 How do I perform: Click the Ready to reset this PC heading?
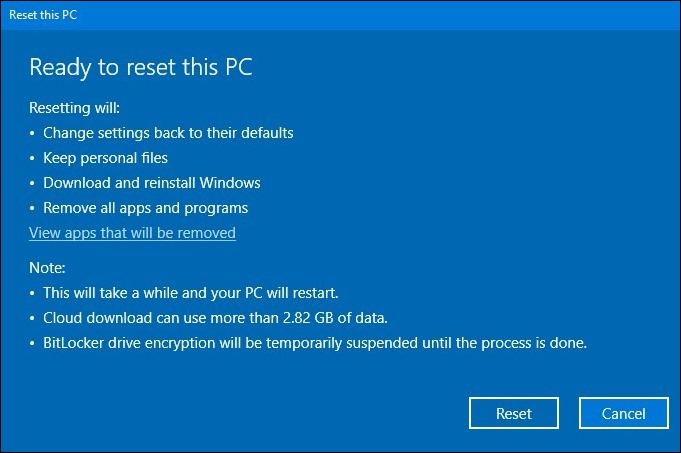click(x=141, y=67)
